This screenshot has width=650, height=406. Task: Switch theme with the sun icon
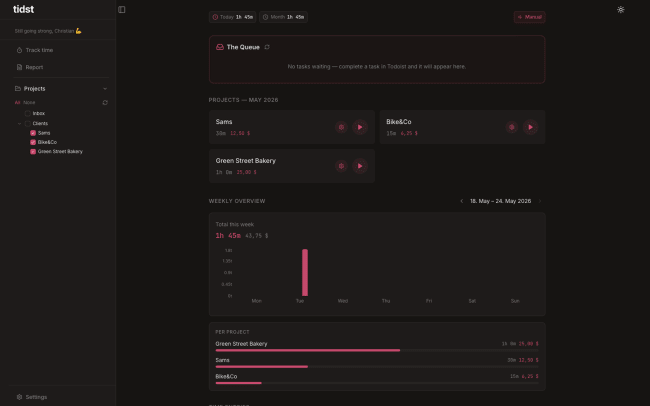point(620,10)
